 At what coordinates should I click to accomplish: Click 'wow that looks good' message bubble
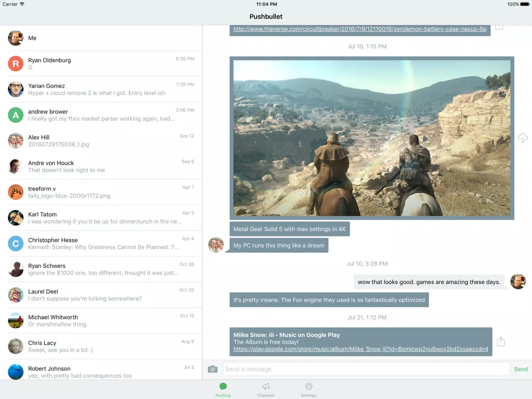pos(429,282)
